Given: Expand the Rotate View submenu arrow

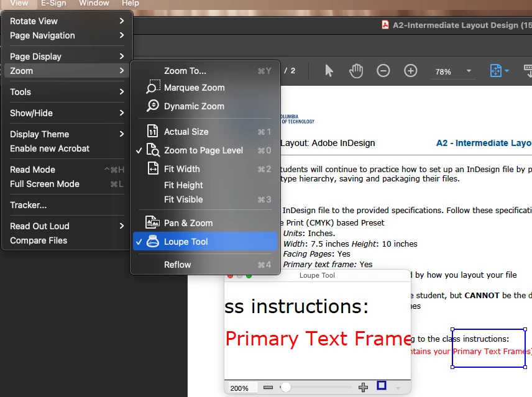Looking at the screenshot, I should tap(121, 21).
